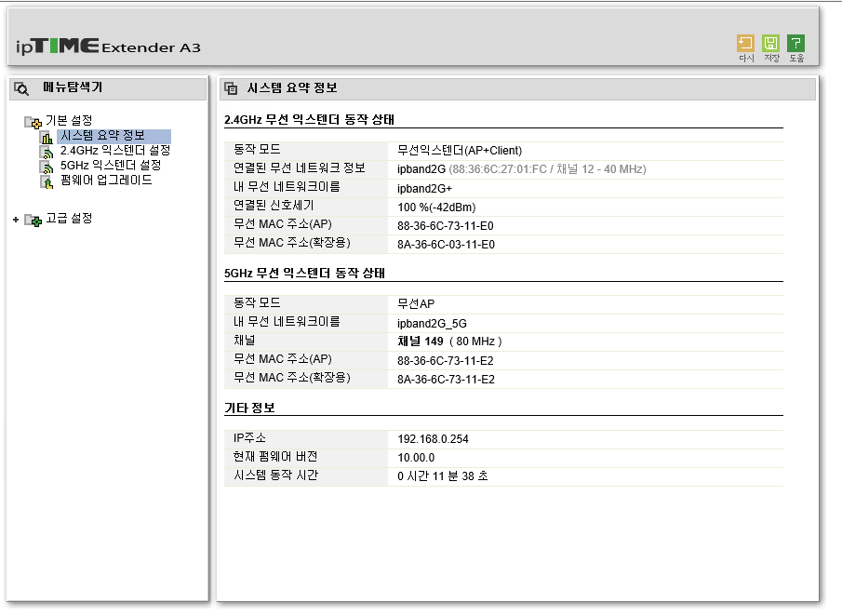Screen dimensions: 842x616
Task: Click the 5GHz 무선 익스텐더 동작 상태 heading
Action: coord(304,274)
